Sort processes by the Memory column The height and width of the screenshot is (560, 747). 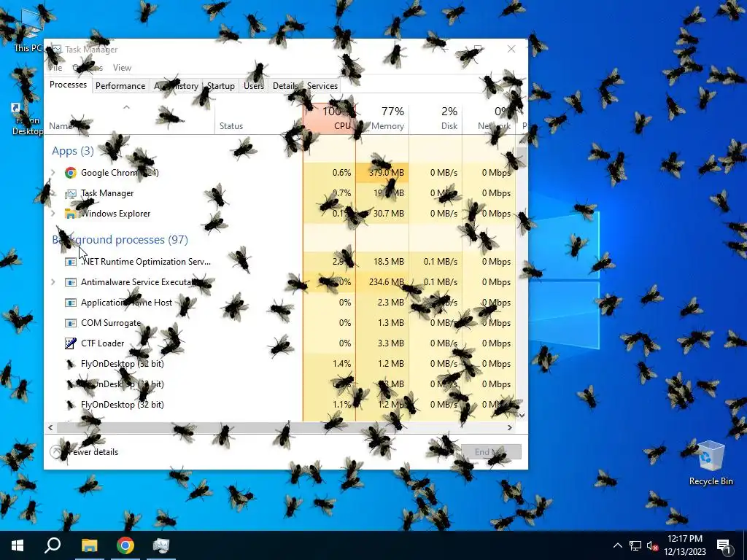coord(382,118)
